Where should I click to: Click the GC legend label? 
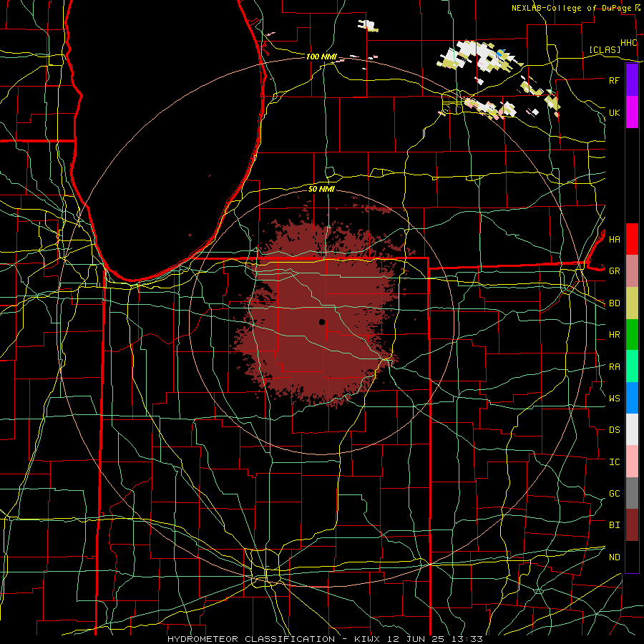click(x=614, y=493)
